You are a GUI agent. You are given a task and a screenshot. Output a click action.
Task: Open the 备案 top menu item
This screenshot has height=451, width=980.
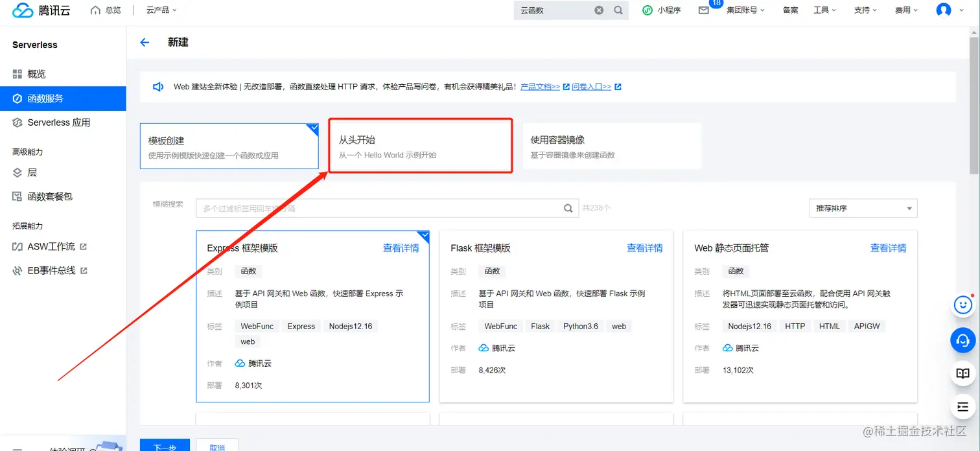point(790,10)
